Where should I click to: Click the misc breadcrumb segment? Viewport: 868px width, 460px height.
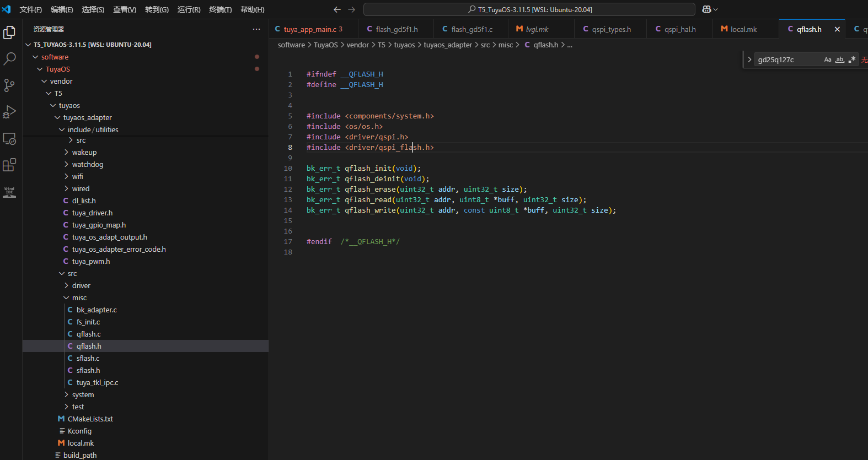[x=506, y=45]
